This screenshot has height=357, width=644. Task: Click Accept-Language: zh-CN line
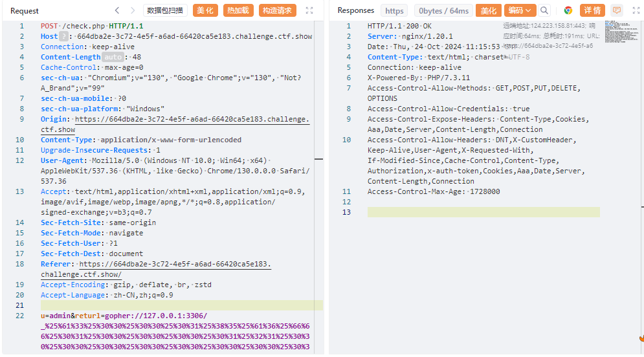tap(107, 295)
